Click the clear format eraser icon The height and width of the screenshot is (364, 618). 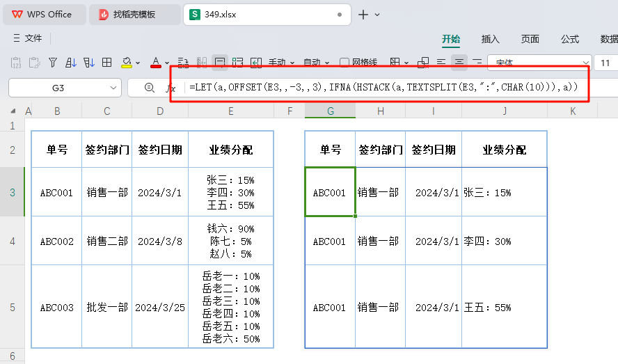(423, 63)
